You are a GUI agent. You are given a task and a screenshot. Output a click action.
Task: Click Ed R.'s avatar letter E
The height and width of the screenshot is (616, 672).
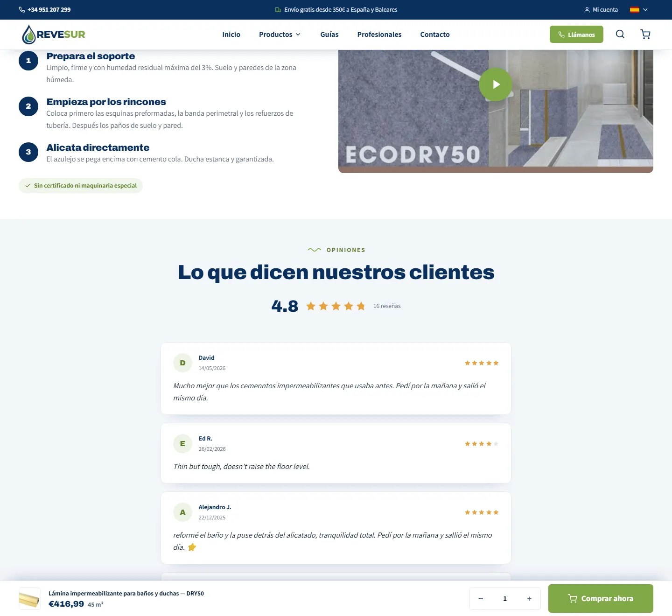(182, 443)
